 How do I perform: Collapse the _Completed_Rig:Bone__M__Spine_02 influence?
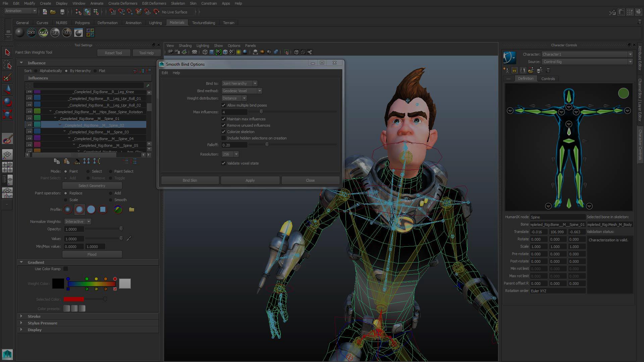60,125
